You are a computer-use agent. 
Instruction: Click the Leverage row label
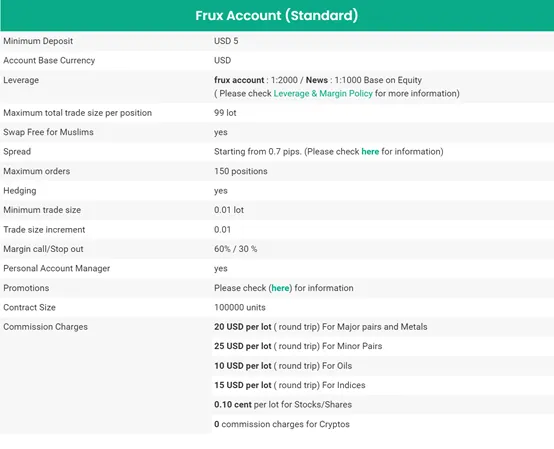(x=21, y=80)
